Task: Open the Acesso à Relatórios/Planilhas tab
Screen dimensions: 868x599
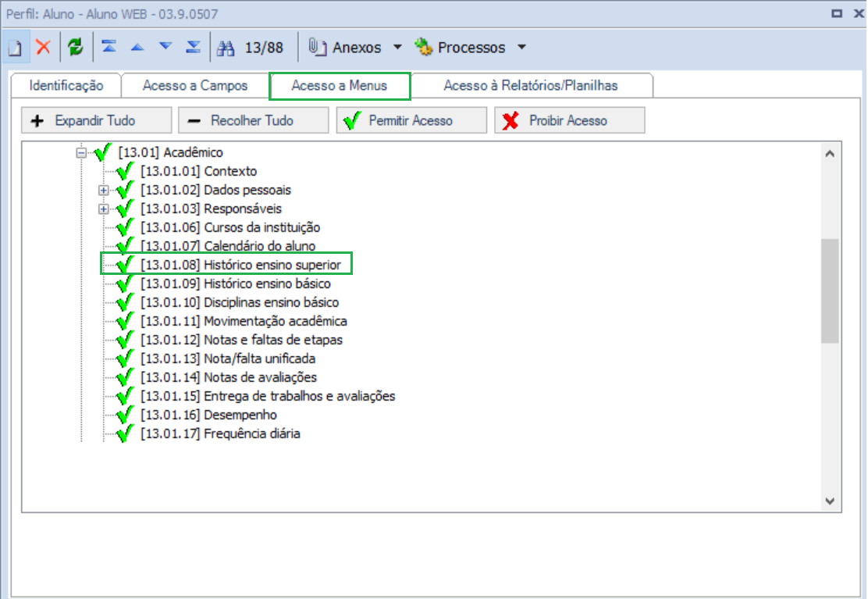Action: [x=530, y=86]
